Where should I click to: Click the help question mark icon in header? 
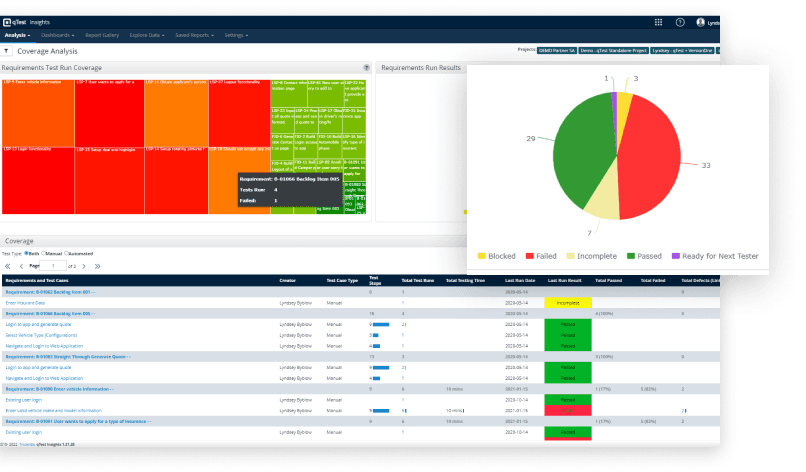(680, 21)
